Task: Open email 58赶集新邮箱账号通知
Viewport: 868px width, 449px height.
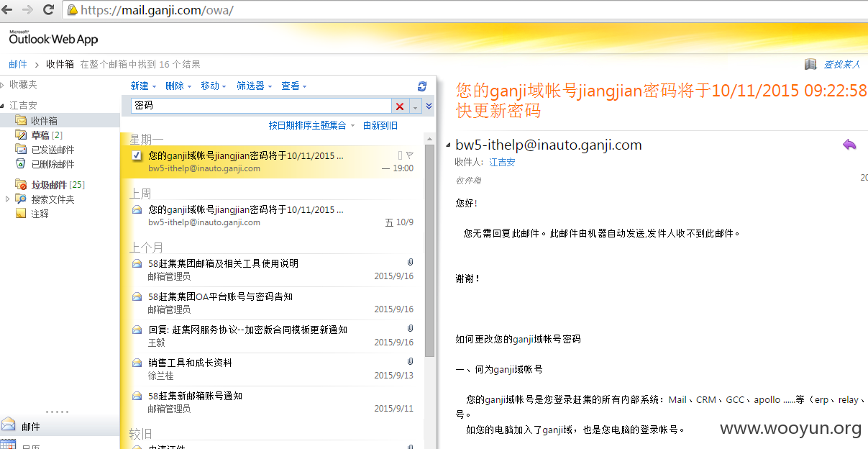Action: click(x=273, y=402)
